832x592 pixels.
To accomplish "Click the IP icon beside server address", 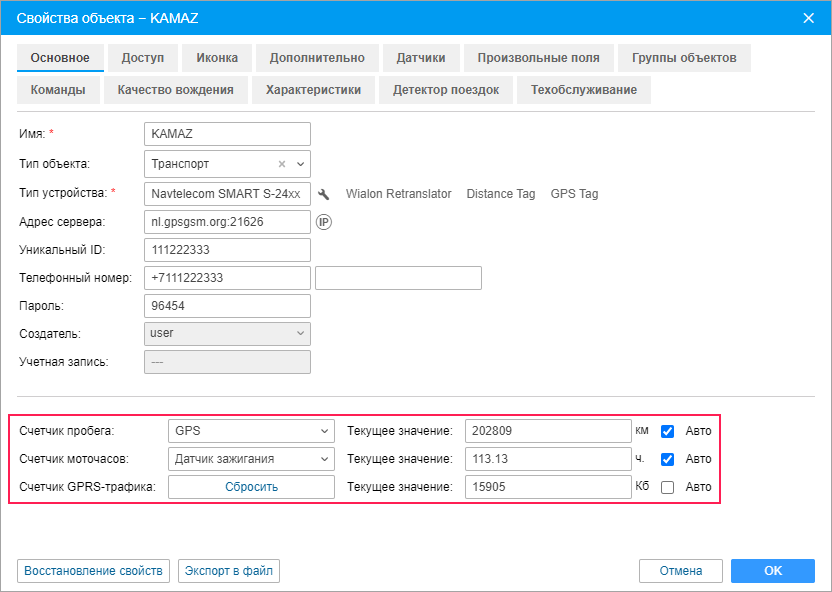I will pyautogui.click(x=324, y=222).
